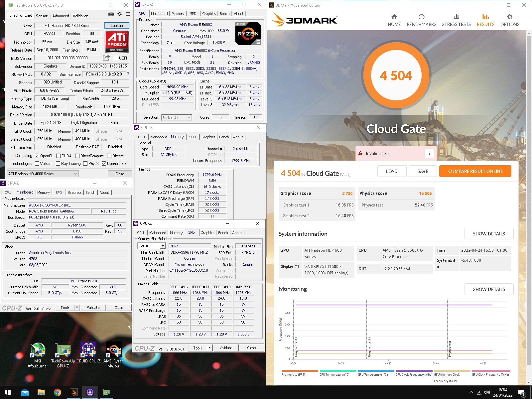This screenshot has width=532, height=399.
Task: Click the GPU-Z screenshot camera icon
Action: (111, 14)
